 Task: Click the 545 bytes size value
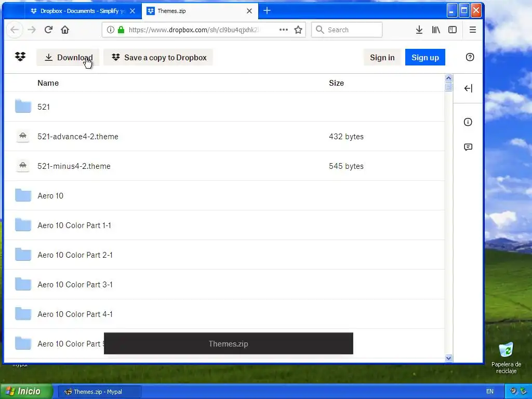(x=346, y=166)
